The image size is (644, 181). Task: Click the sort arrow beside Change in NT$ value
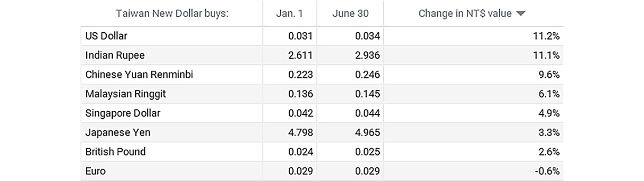tap(520, 14)
